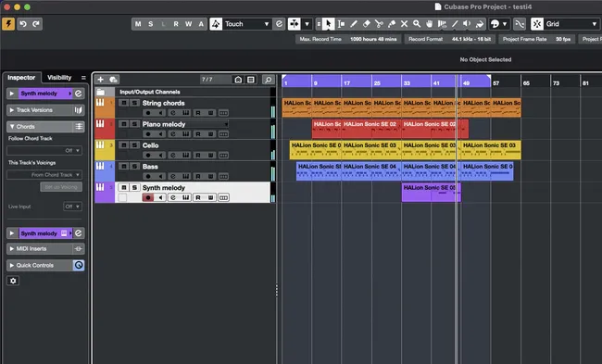Open the track search magnifier icon
Screen dimensions: 602x364
(269, 80)
